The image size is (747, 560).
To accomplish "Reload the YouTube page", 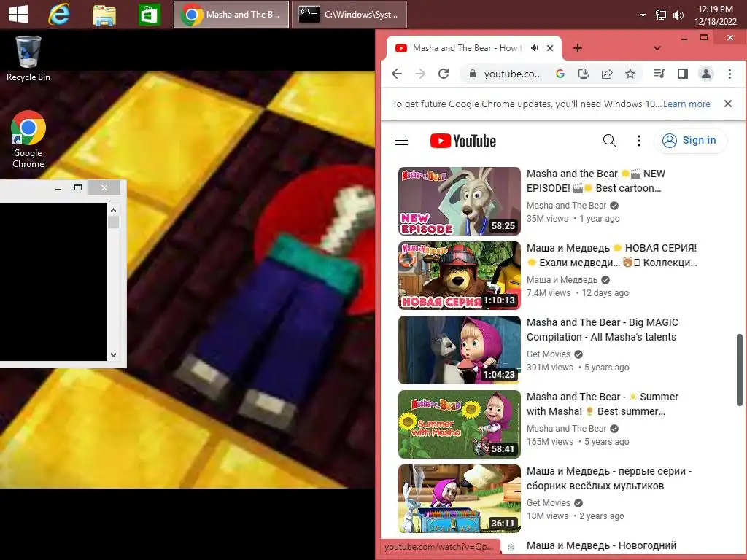I will coord(444,74).
